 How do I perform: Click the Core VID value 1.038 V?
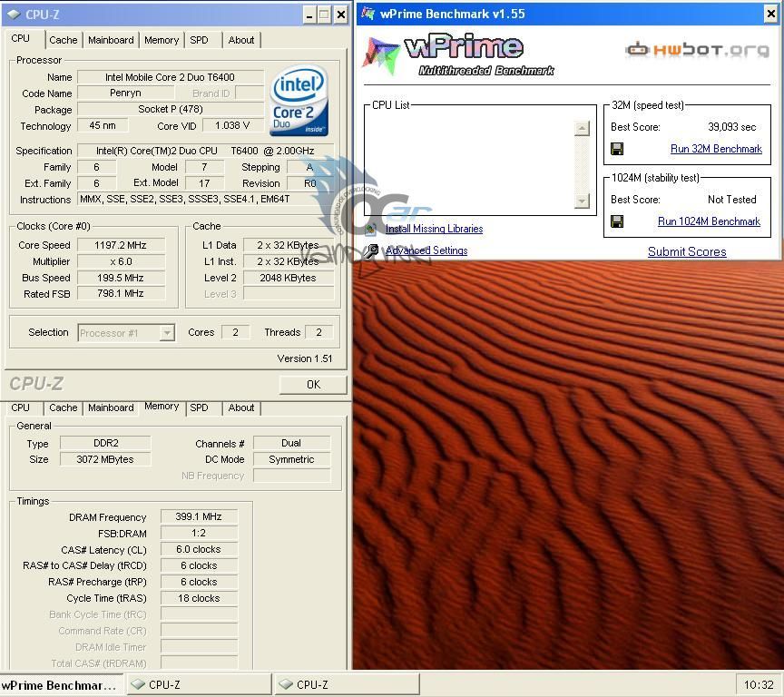tap(232, 125)
